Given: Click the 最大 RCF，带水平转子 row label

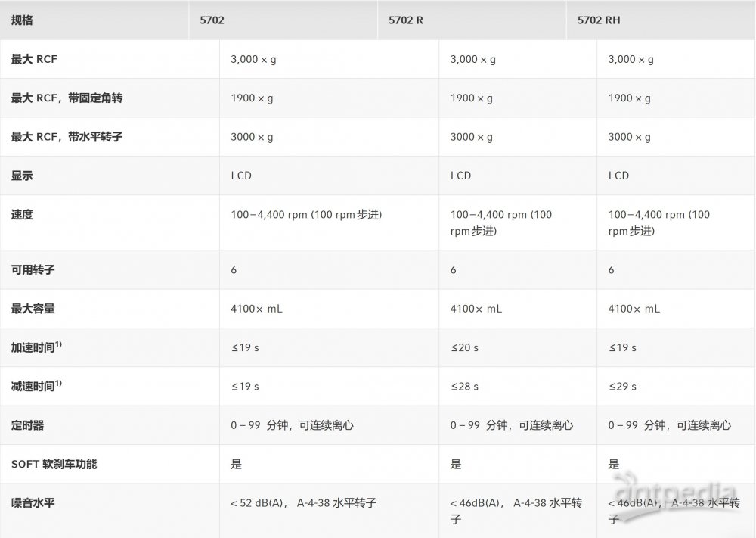Looking at the screenshot, I should 67,137.
